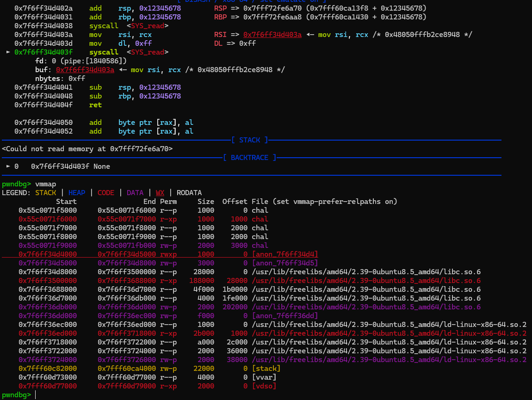Click the underlined buf address 0x7f6ff34d403a
The height and width of the screenshot is (400, 532).
pos(85,70)
